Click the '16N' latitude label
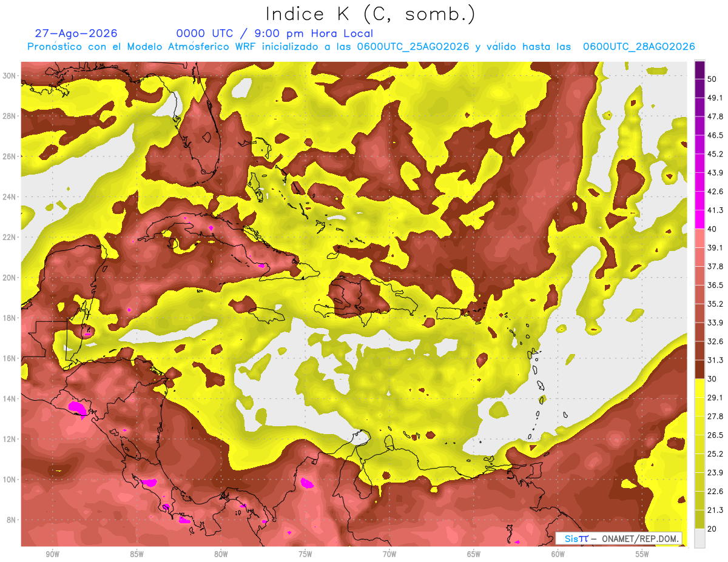 (x=9, y=358)
